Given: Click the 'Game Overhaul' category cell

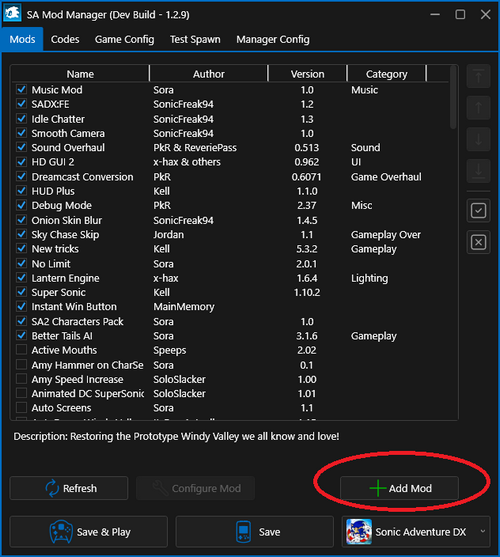Looking at the screenshot, I should (x=386, y=177).
